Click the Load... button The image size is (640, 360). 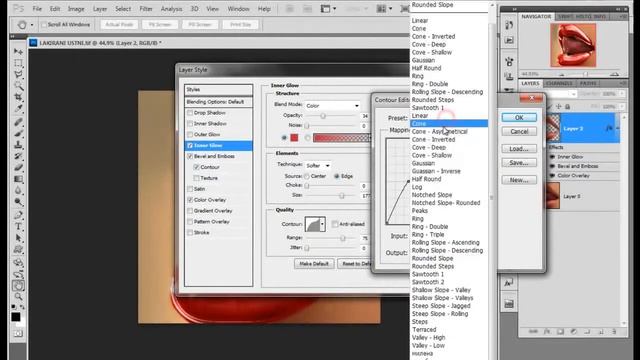[519, 149]
